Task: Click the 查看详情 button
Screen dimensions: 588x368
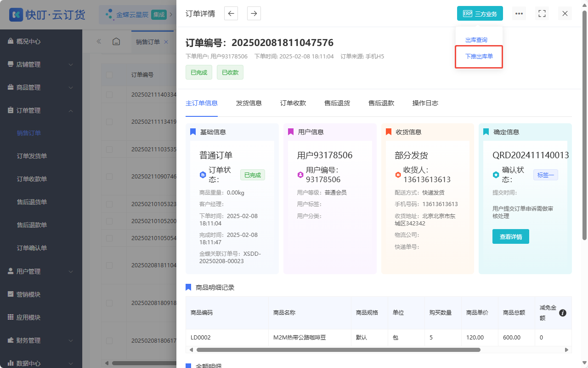Action: click(511, 236)
